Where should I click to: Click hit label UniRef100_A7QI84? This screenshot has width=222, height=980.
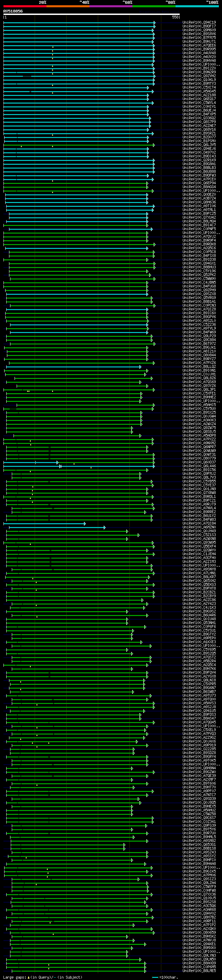point(199,524)
